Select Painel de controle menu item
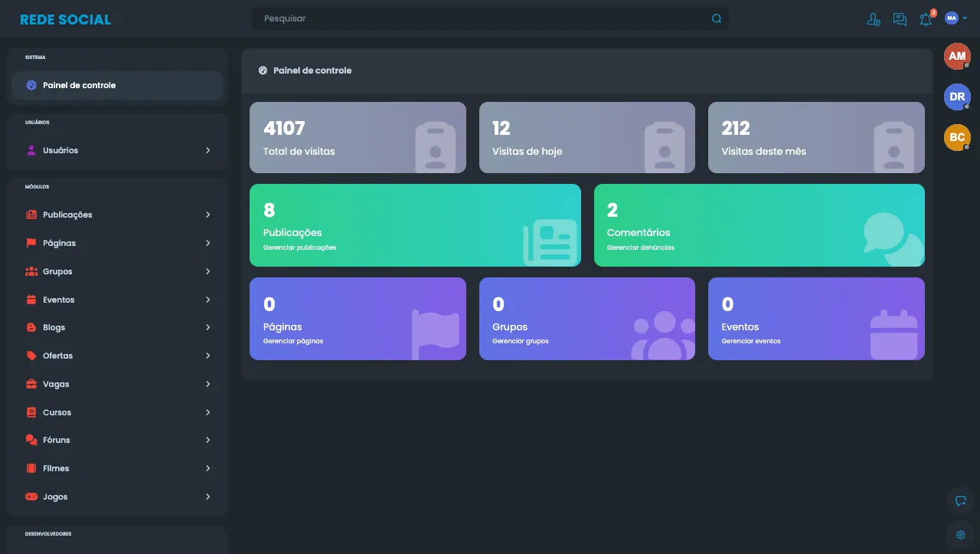 (x=117, y=85)
